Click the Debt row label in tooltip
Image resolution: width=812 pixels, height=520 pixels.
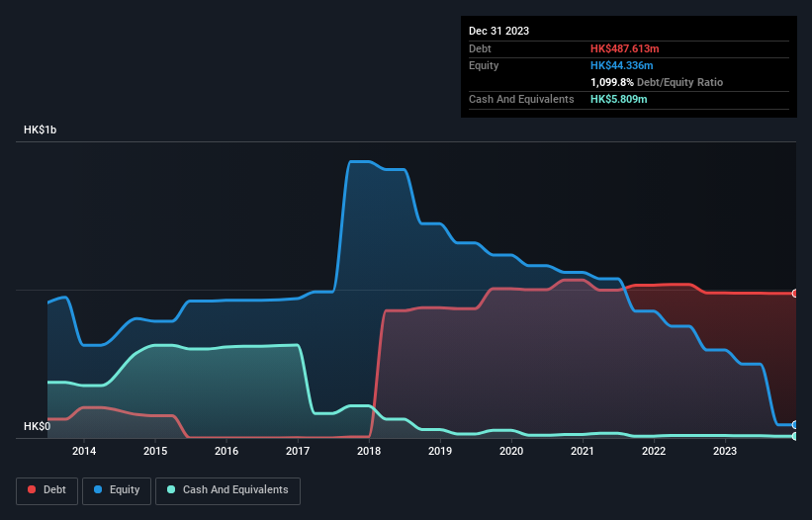(480, 48)
